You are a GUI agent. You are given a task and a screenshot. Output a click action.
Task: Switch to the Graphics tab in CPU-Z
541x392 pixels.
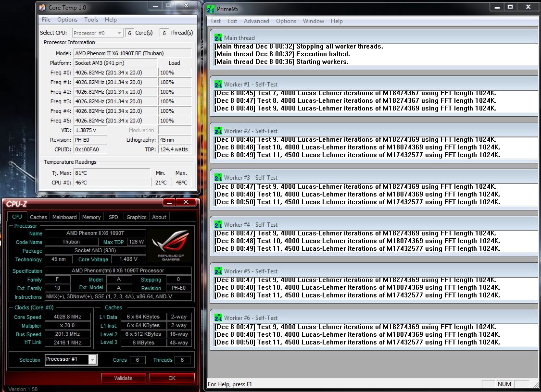click(136, 217)
